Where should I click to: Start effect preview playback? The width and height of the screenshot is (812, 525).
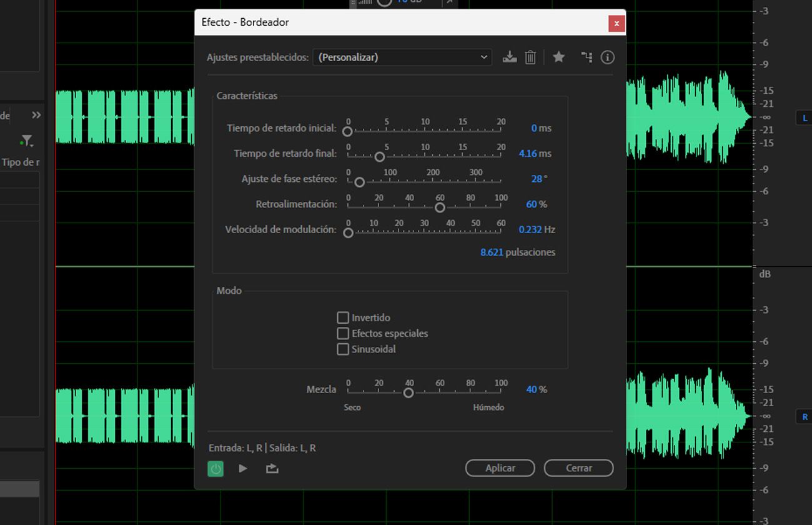point(243,468)
